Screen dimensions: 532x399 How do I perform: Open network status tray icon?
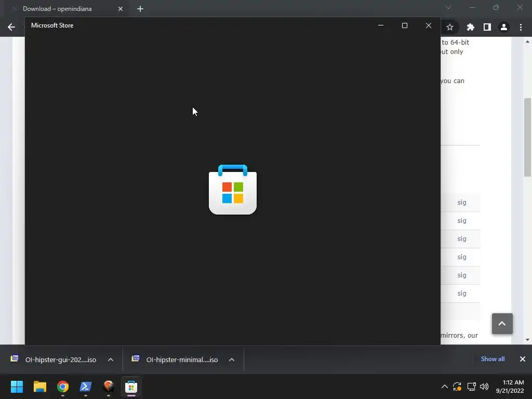tap(471, 387)
